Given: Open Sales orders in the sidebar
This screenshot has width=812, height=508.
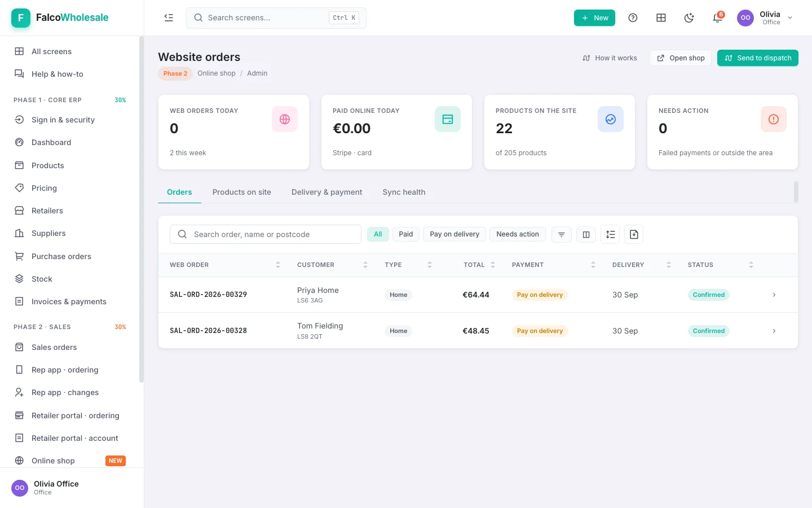Looking at the screenshot, I should click(x=70, y=347).
